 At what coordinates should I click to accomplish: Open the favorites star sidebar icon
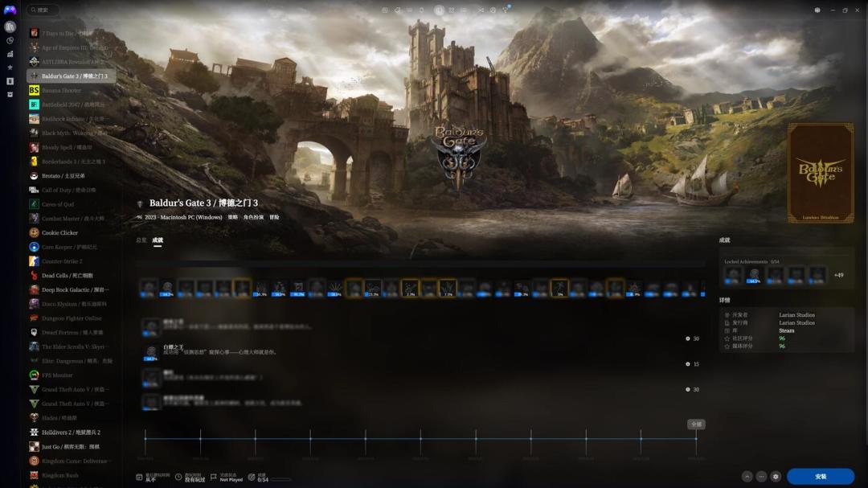coord(10,68)
